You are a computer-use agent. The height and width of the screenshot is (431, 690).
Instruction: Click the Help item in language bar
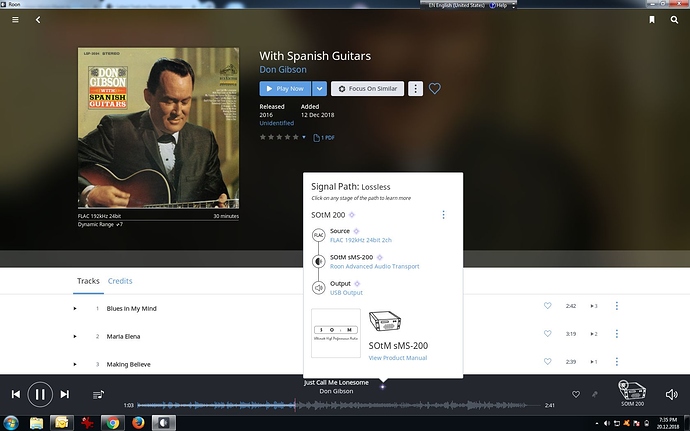point(499,5)
